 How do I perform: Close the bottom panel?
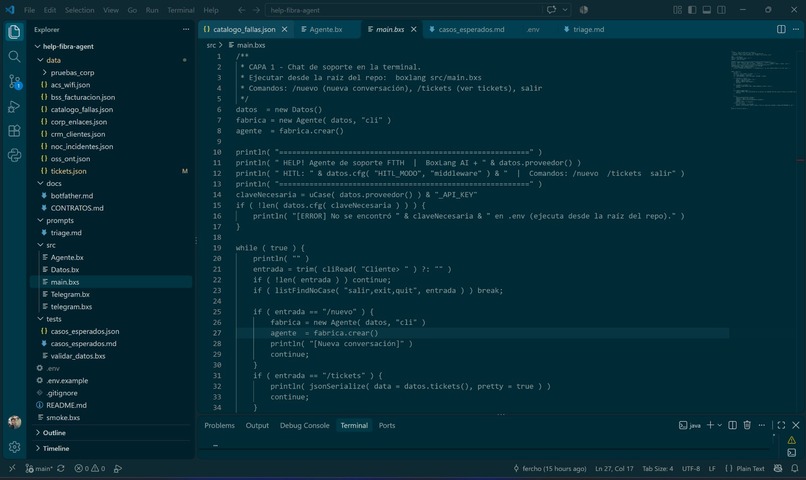pos(796,425)
